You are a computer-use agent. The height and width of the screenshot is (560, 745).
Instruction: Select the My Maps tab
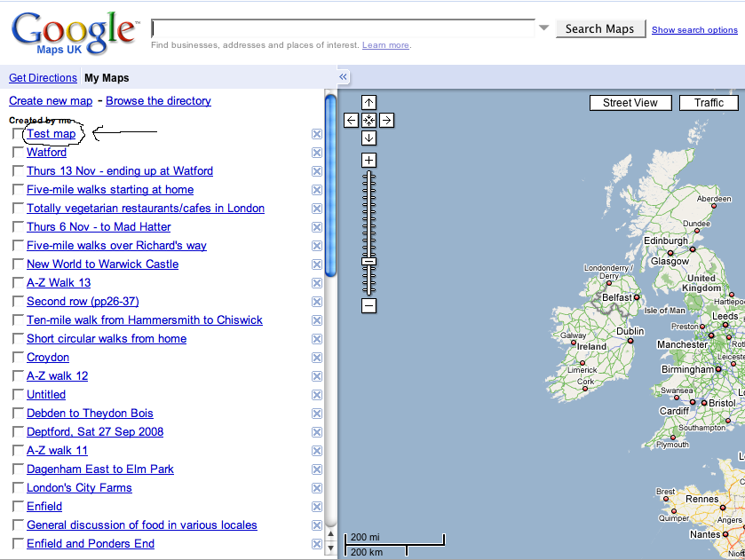107,78
